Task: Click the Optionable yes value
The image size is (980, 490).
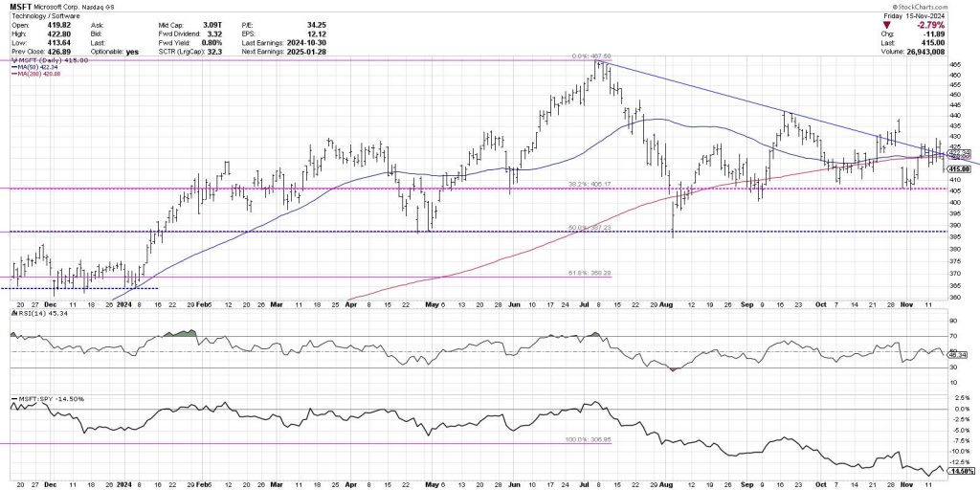Action: (132, 52)
